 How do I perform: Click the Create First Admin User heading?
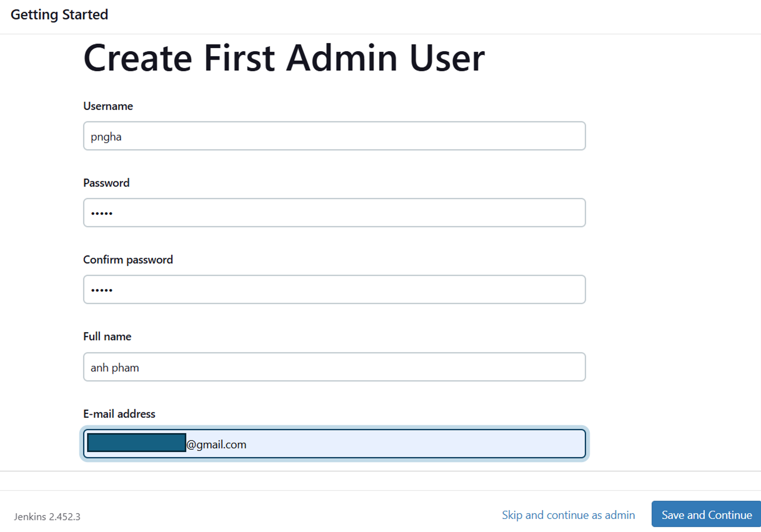[284, 58]
